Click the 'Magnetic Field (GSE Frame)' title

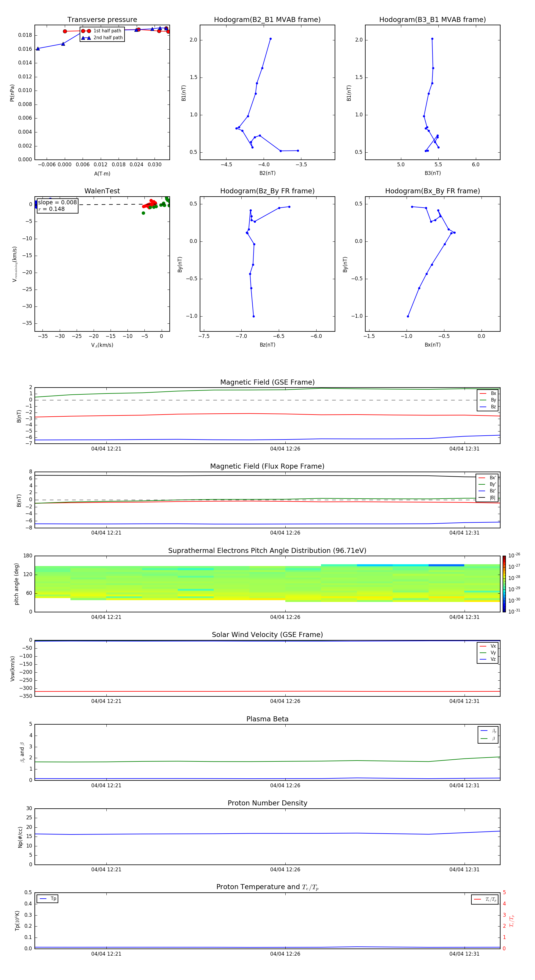tap(267, 382)
